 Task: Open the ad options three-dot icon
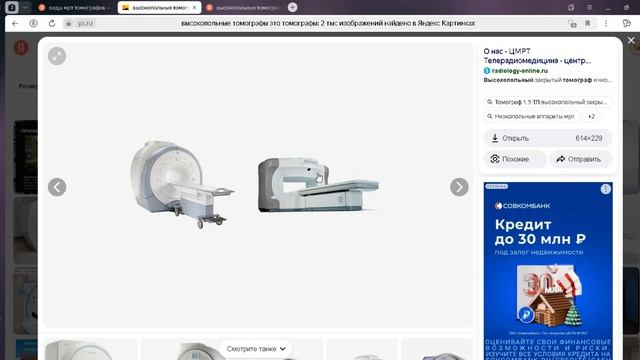click(x=606, y=189)
